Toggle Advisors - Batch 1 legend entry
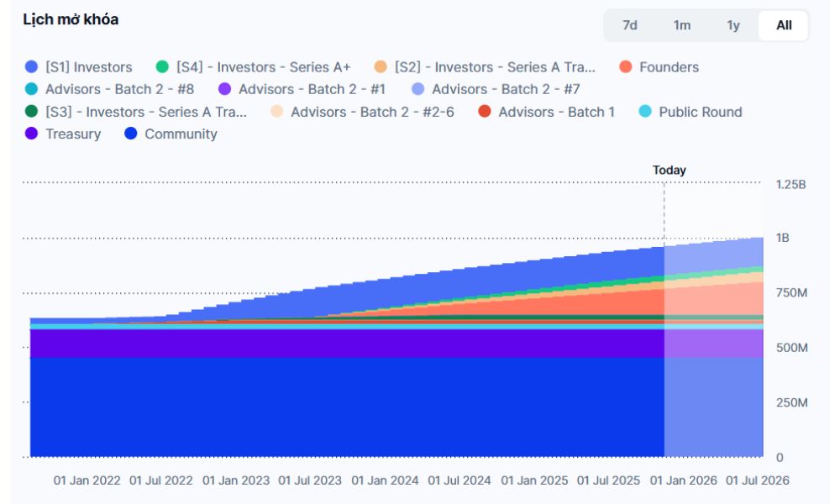The width and height of the screenshot is (840, 504). [556, 112]
